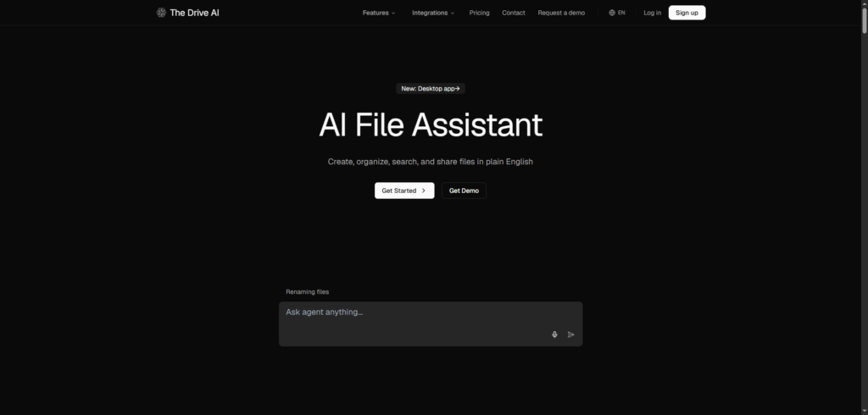Expand the Features dropdown chevron
The image size is (868, 415).
pyautogui.click(x=393, y=14)
